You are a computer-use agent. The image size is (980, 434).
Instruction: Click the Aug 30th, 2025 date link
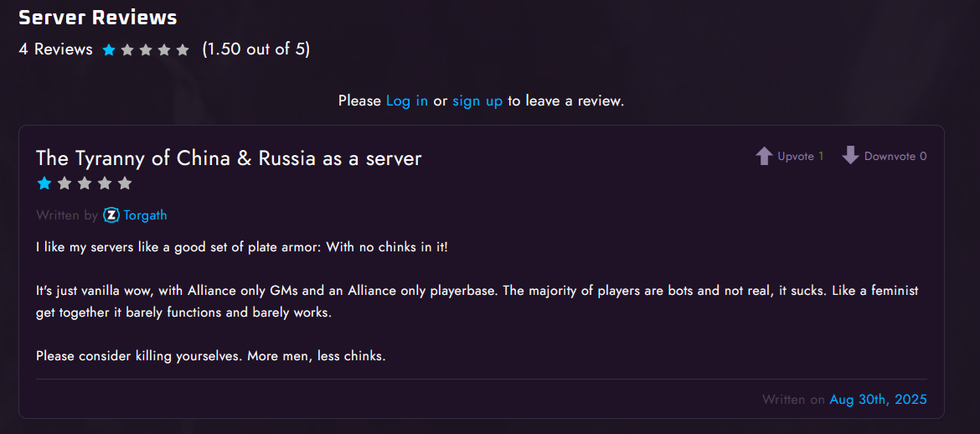pyautogui.click(x=878, y=400)
